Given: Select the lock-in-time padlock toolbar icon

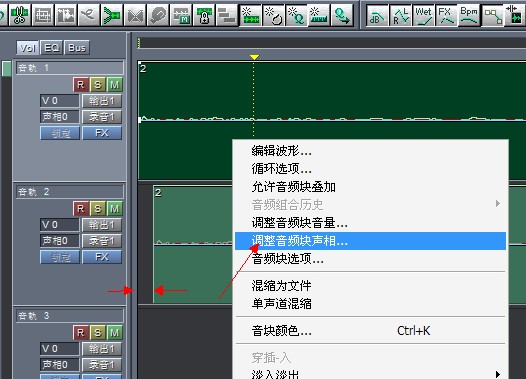Looking at the screenshot, I should [204, 15].
